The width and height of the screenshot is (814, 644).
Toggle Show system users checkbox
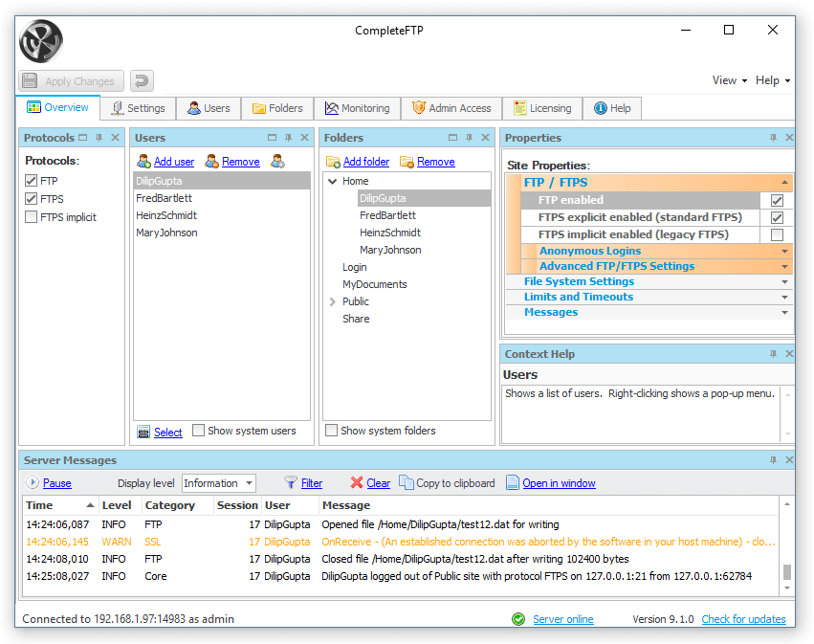(x=198, y=431)
